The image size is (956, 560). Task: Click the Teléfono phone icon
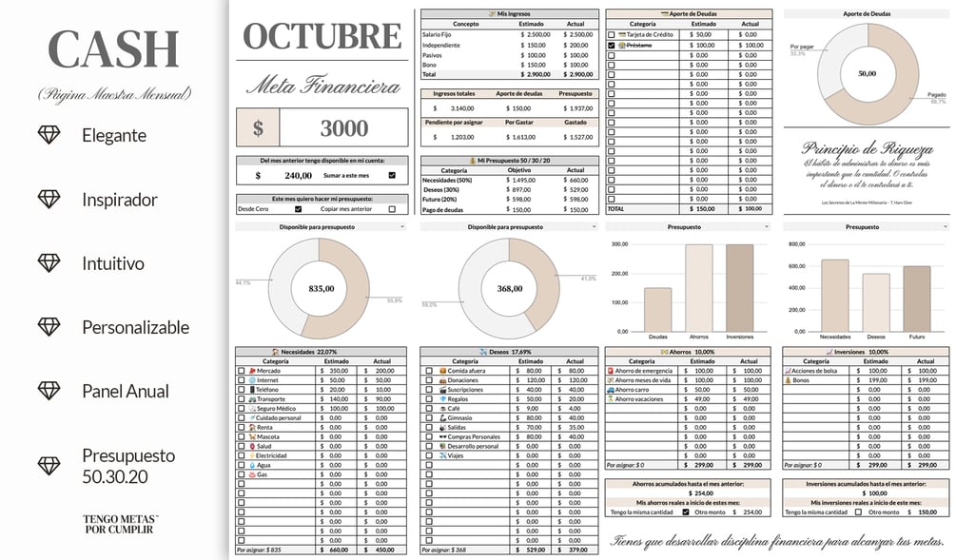[252, 390]
